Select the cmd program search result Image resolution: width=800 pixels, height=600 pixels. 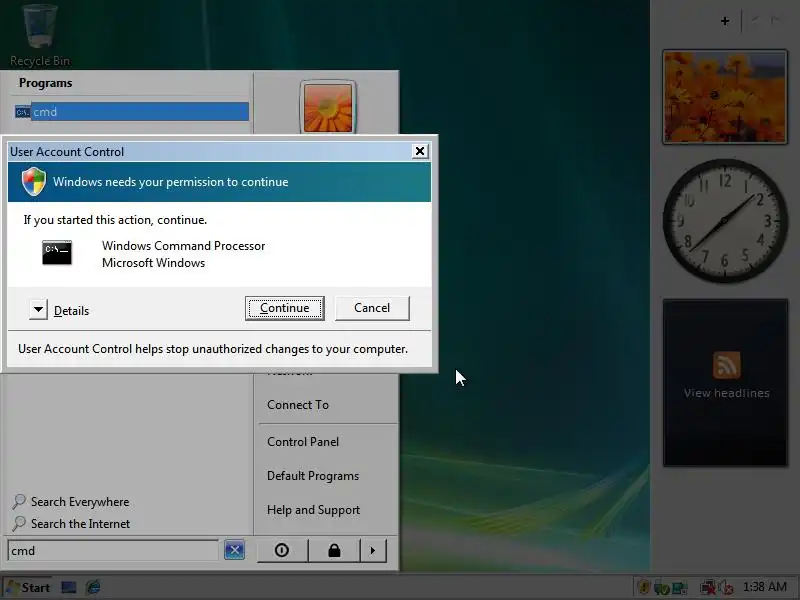[132, 112]
